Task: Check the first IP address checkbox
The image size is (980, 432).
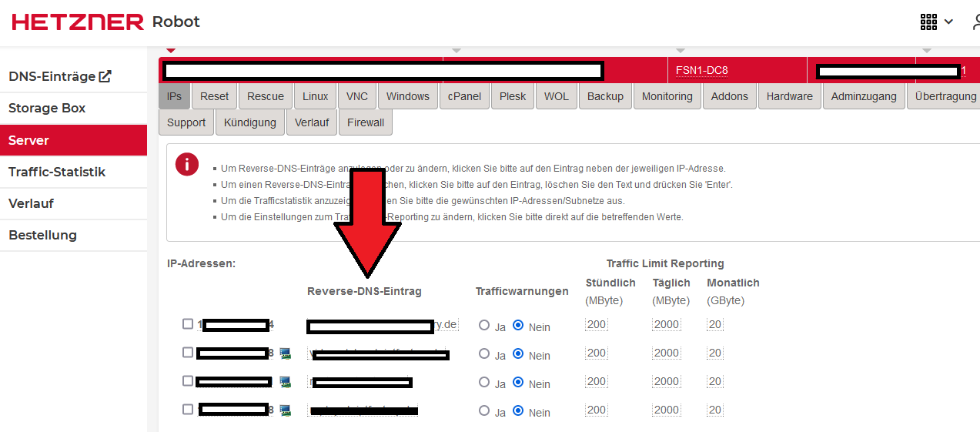Action: [188, 324]
